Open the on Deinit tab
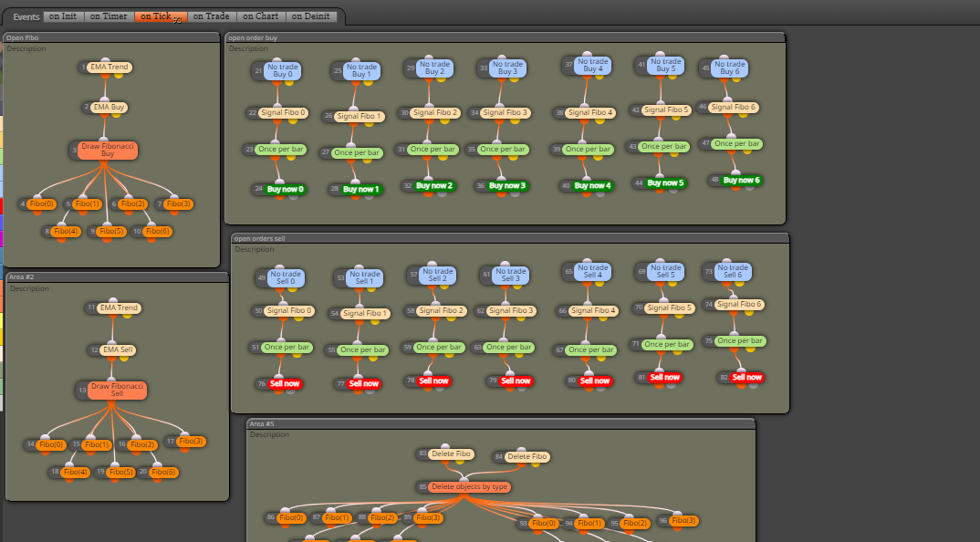 point(310,16)
